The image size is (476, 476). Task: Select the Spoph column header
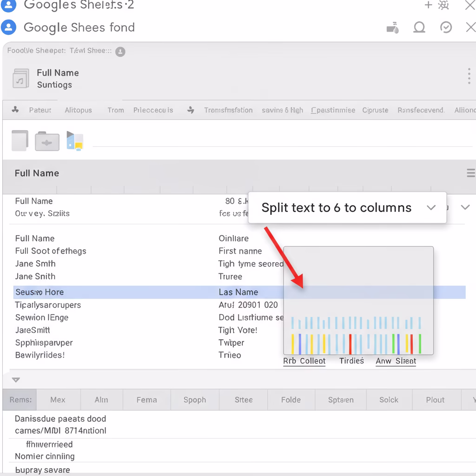point(195,400)
